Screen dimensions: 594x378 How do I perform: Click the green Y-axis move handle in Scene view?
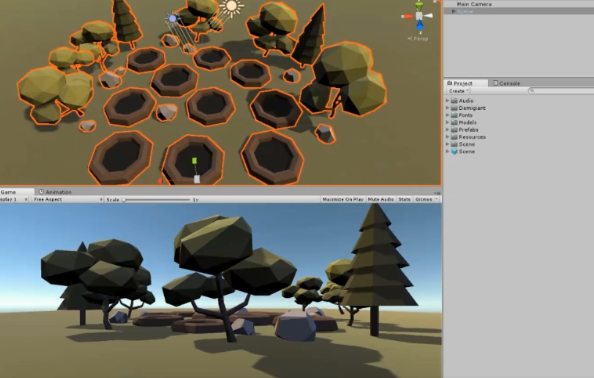pyautogui.click(x=194, y=161)
